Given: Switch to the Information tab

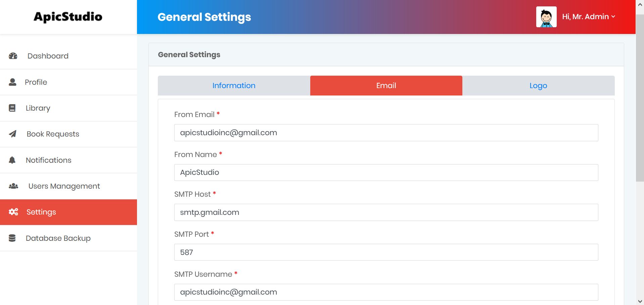Looking at the screenshot, I should tap(234, 86).
